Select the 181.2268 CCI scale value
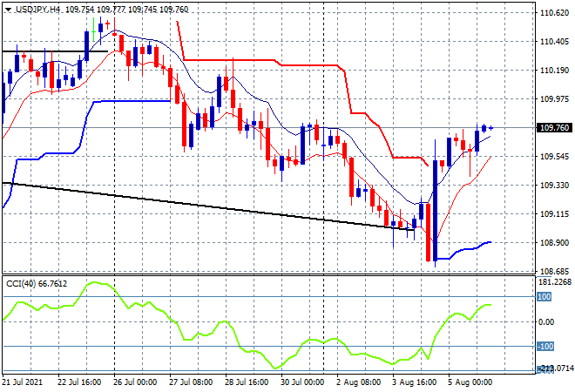The width and height of the screenshot is (575, 392). tap(554, 282)
